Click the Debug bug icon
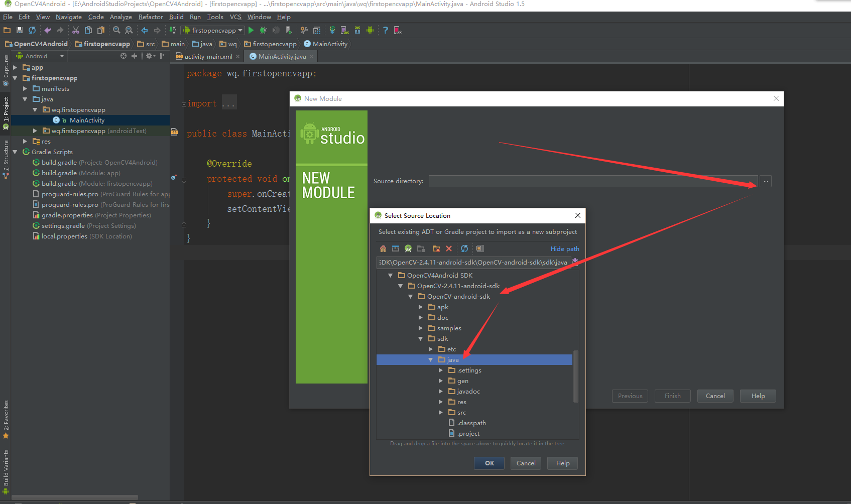This screenshot has width=851, height=504. tap(263, 30)
